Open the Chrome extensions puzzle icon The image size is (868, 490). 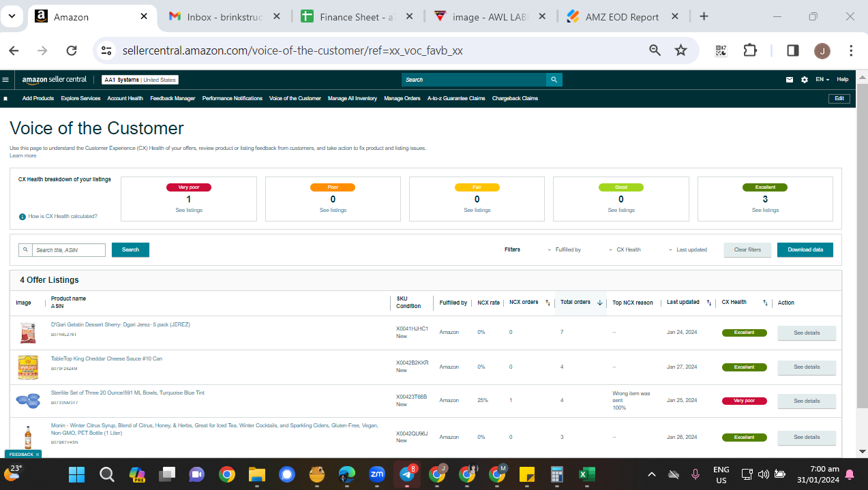[750, 50]
